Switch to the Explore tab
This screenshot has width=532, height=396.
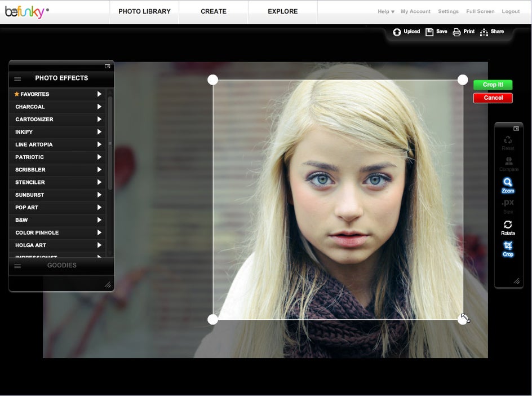coord(283,11)
